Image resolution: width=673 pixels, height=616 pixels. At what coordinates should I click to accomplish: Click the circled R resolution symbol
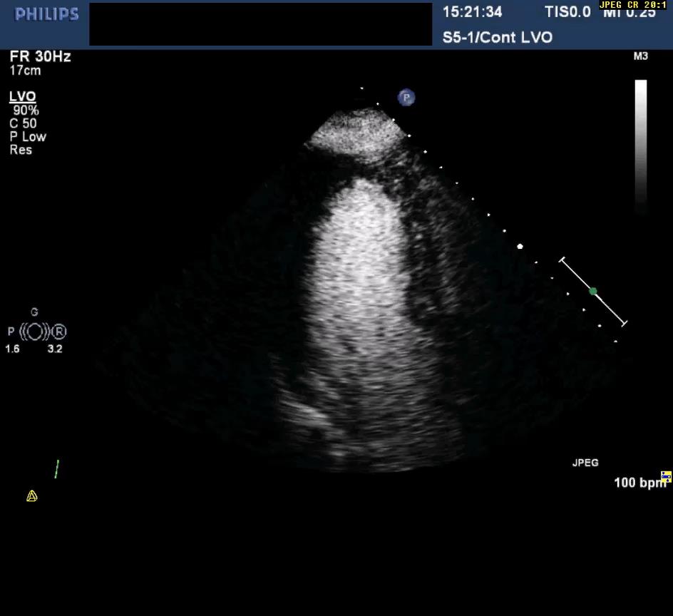(x=58, y=332)
